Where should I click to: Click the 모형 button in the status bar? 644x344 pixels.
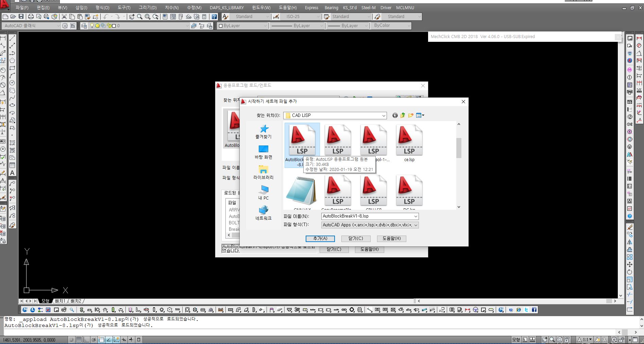[x=516, y=340]
